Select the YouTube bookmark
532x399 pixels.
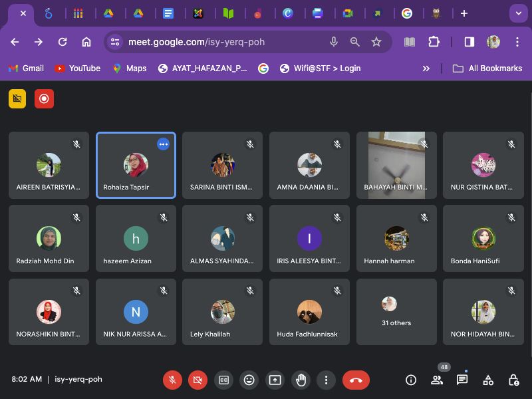point(77,68)
